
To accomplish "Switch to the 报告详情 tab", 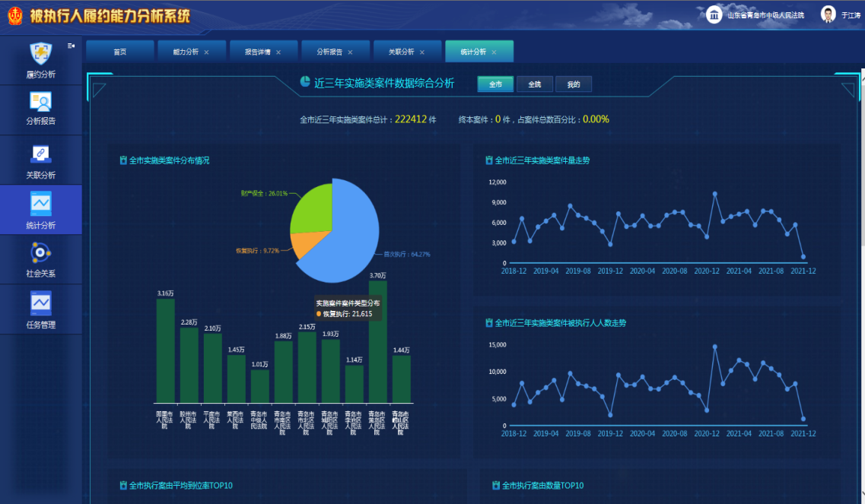I will click(257, 52).
